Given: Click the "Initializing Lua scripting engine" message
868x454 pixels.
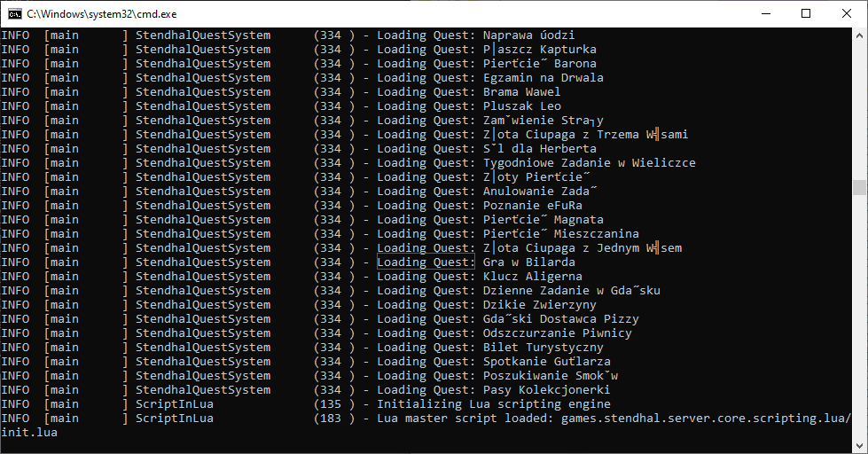Looking at the screenshot, I should pos(493,404).
